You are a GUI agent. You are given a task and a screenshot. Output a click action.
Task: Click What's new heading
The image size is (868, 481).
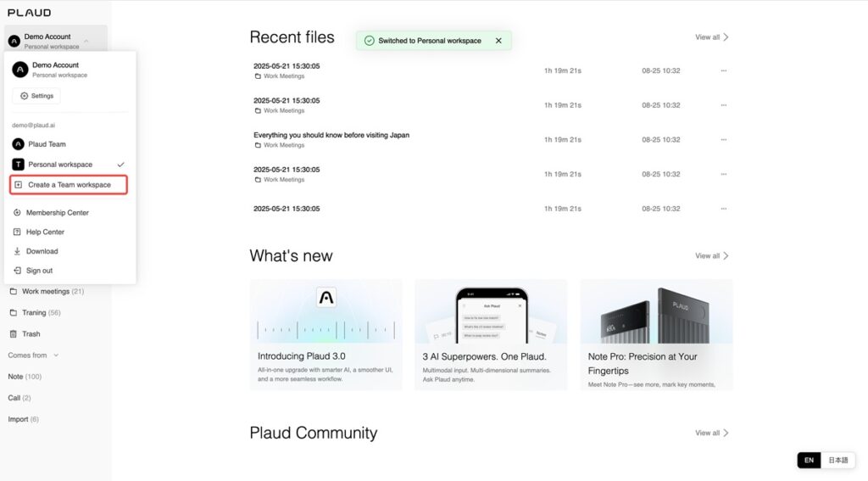pos(292,256)
